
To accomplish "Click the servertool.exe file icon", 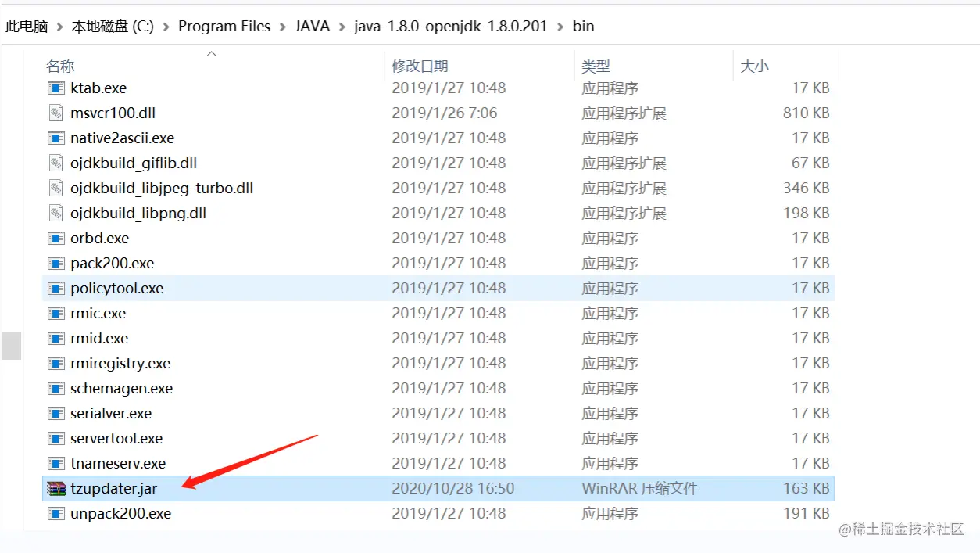I will pos(56,439).
